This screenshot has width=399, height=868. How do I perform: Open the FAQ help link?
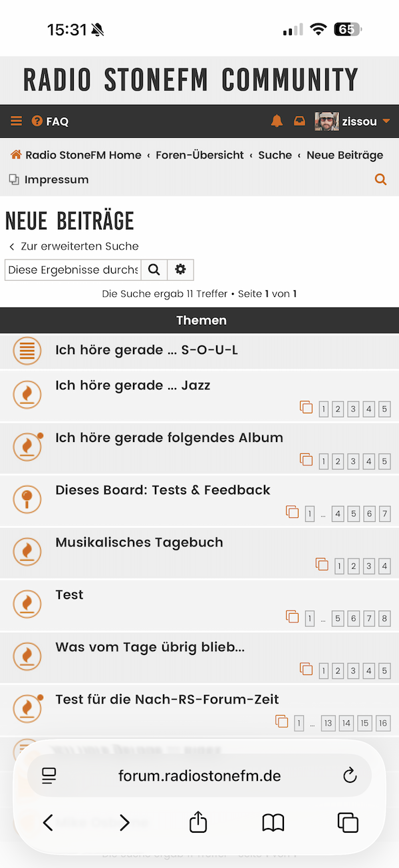click(x=51, y=121)
